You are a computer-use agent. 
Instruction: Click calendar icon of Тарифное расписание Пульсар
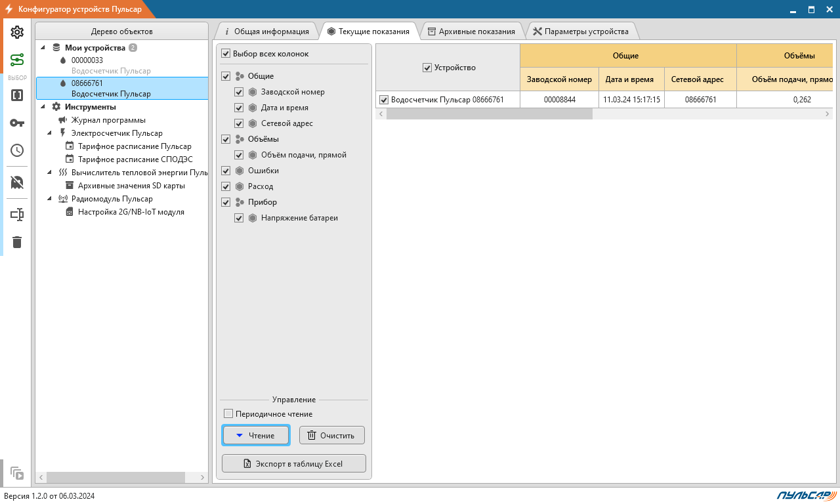[70, 146]
